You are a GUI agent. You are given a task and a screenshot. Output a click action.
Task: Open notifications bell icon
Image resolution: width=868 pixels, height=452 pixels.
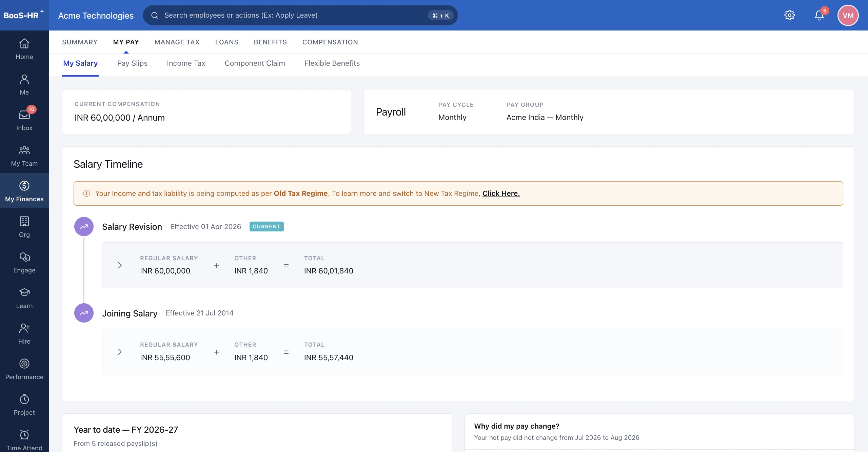(820, 15)
